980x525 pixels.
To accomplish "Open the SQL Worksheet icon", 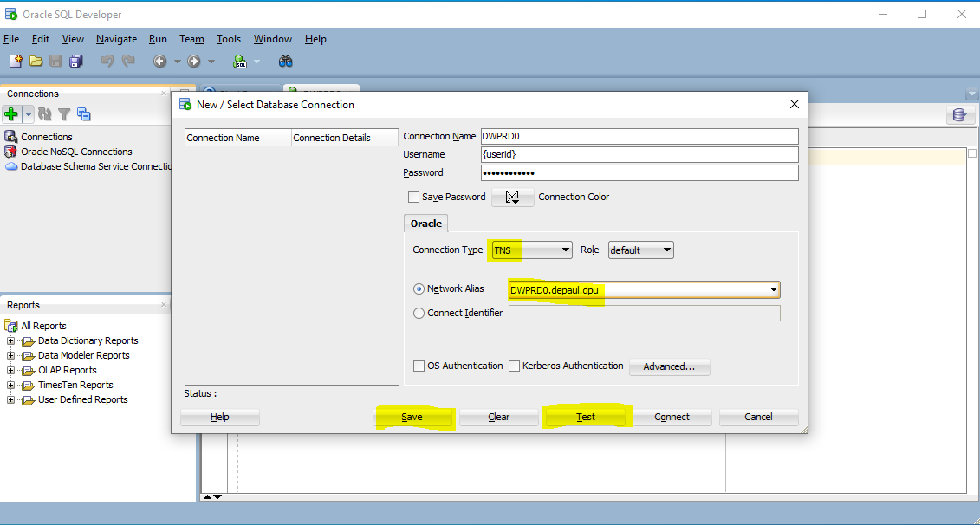I will (x=240, y=62).
